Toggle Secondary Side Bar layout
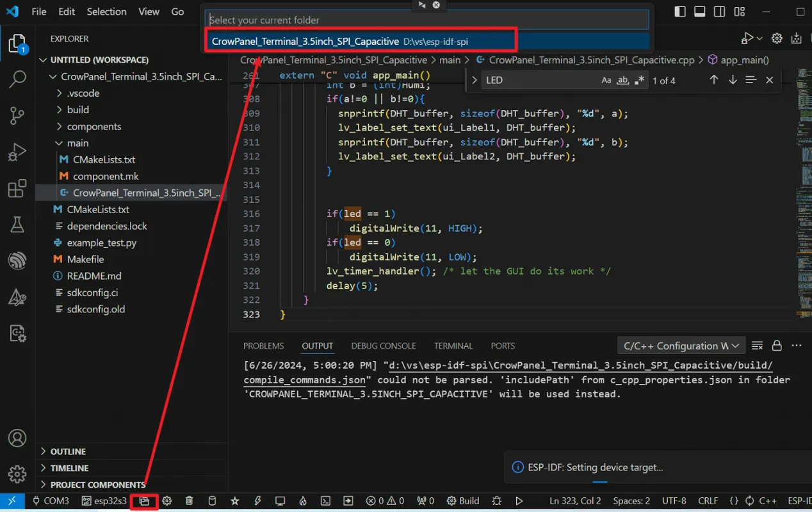The height and width of the screenshot is (512, 812). click(x=720, y=12)
